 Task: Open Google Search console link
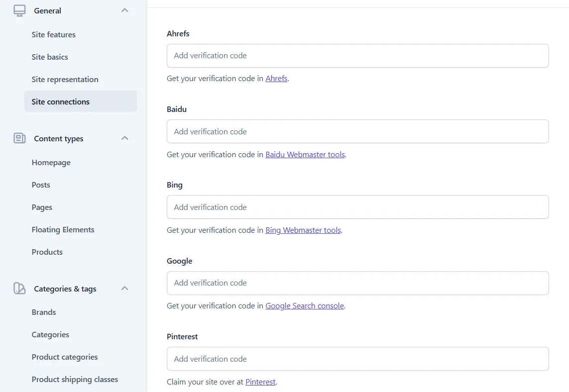click(305, 305)
